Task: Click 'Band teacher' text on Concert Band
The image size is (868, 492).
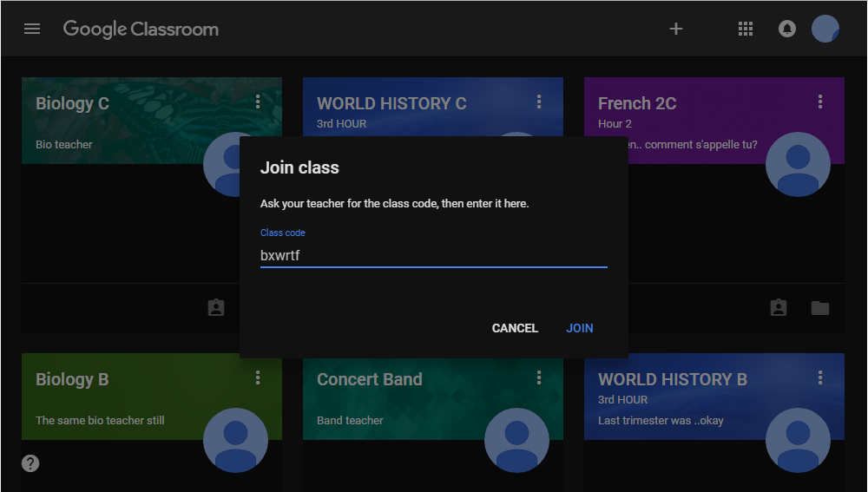Action: click(350, 421)
